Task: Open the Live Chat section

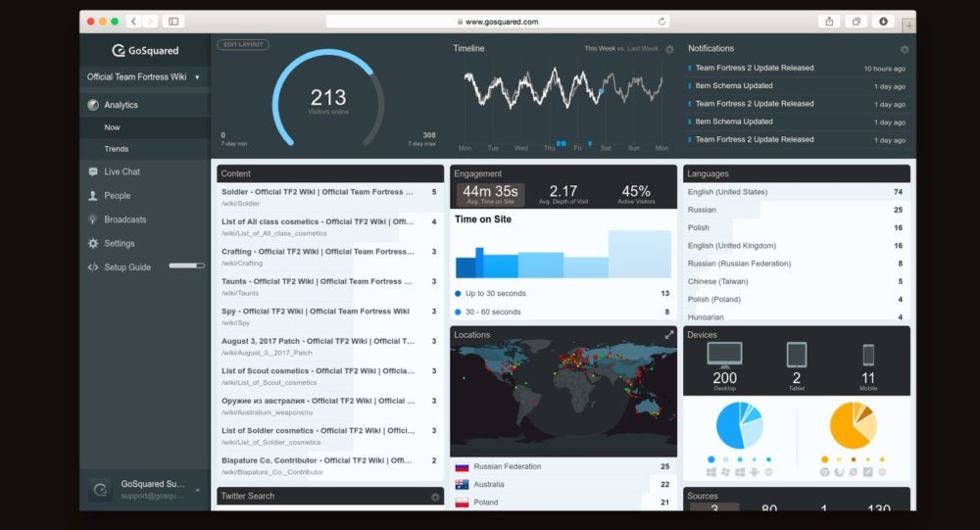Action: pyautogui.click(x=122, y=172)
